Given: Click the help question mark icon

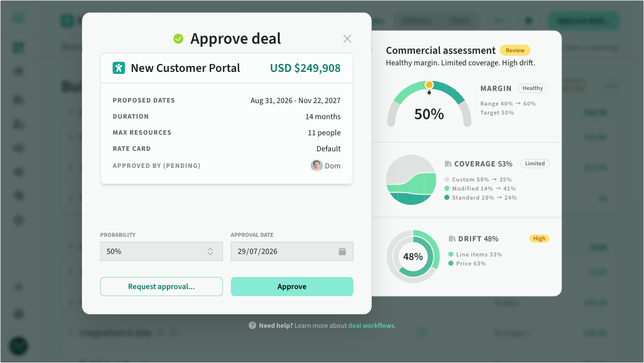Looking at the screenshot, I should (252, 325).
